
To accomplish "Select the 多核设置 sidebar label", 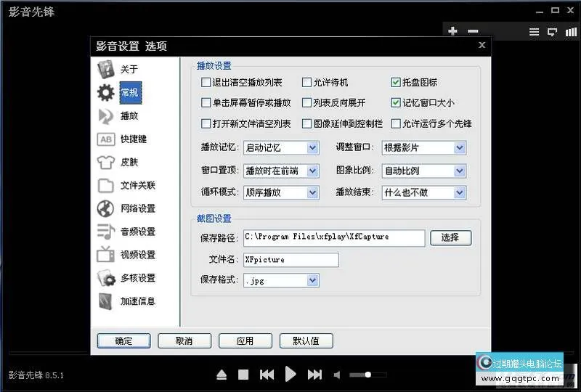I will point(137,278).
